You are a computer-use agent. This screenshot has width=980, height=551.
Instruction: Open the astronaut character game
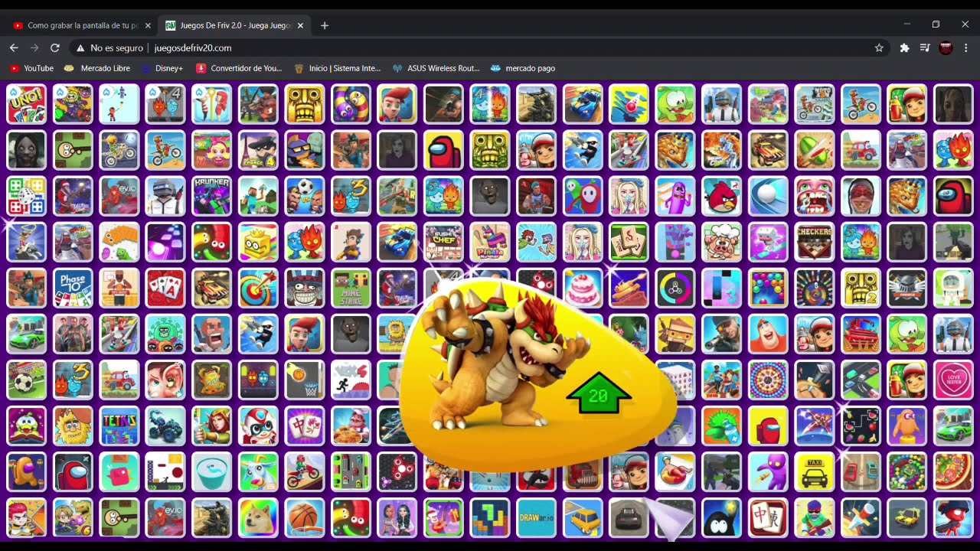pos(953,288)
